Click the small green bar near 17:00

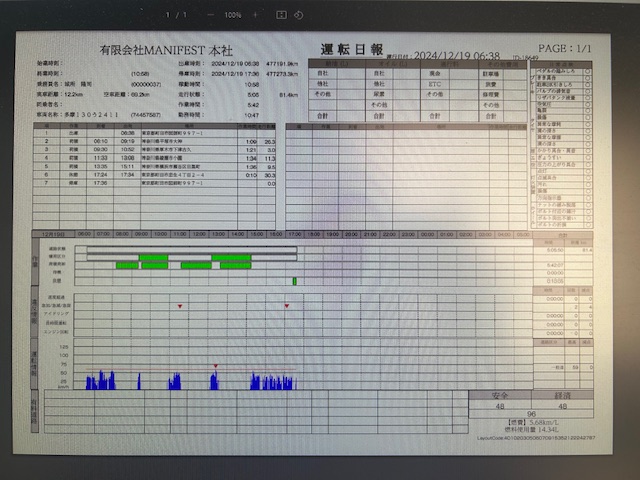294,281
